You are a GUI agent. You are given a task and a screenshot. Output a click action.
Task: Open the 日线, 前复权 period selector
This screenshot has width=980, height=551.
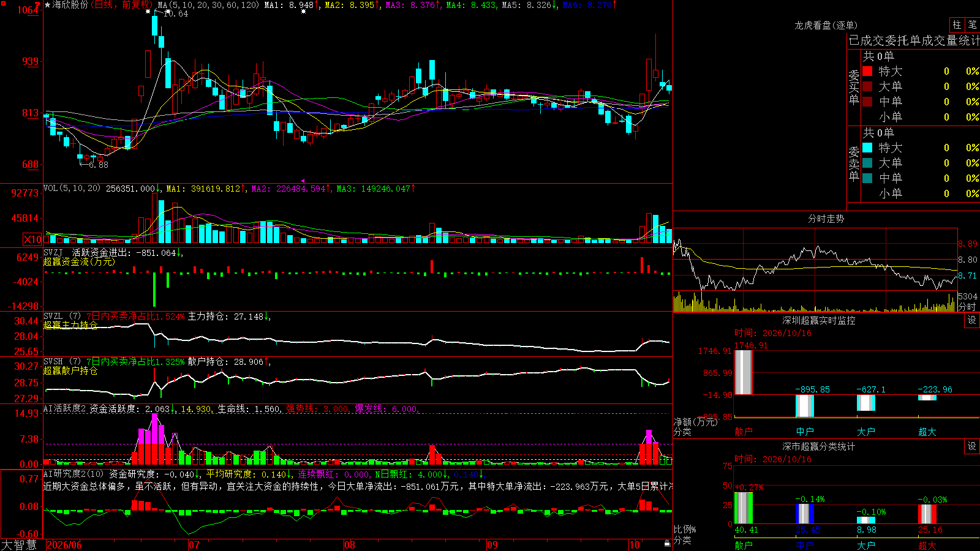point(123,5)
